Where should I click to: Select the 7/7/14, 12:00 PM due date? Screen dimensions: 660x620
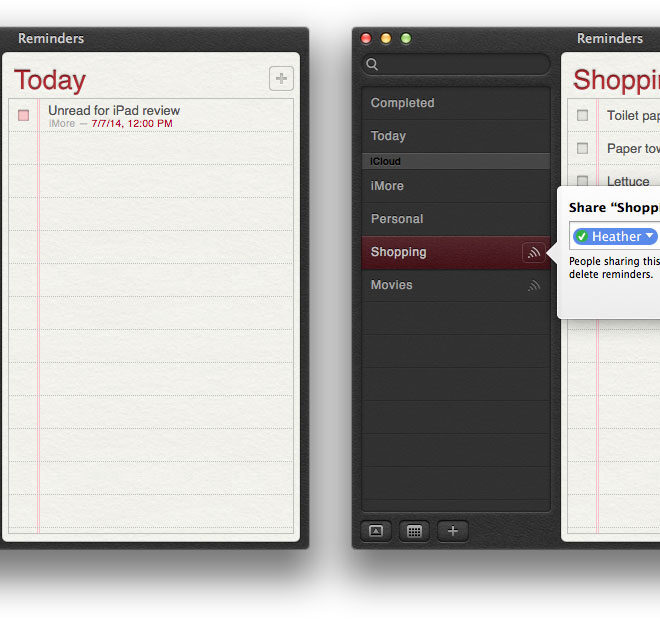(x=132, y=124)
